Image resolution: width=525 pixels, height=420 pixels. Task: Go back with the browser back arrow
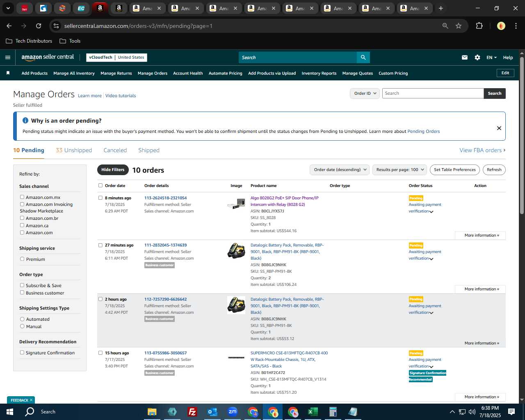[9, 26]
